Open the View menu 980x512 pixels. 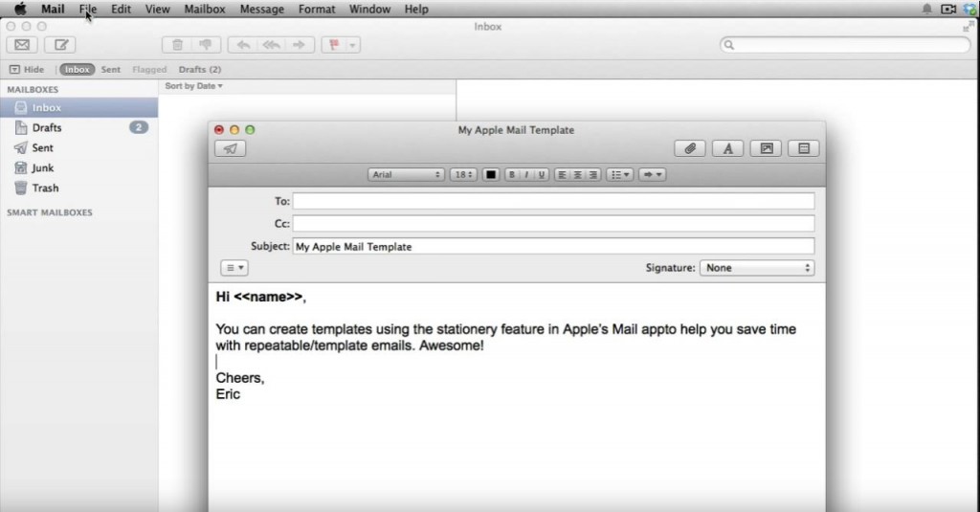158,9
